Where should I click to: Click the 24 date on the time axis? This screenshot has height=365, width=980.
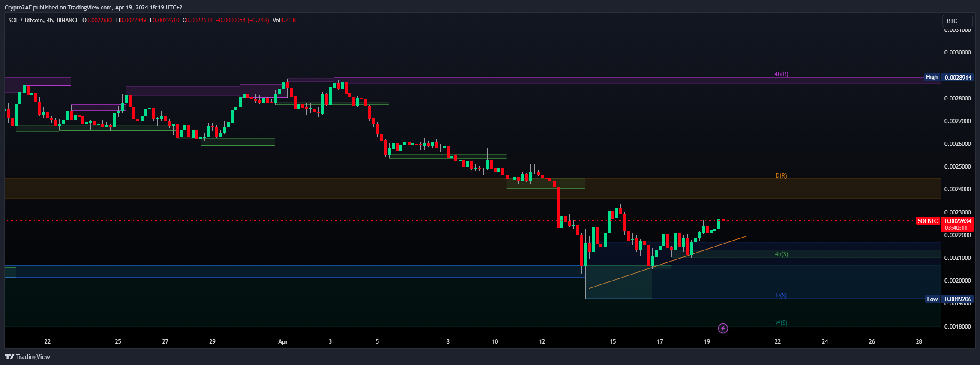pos(825,341)
